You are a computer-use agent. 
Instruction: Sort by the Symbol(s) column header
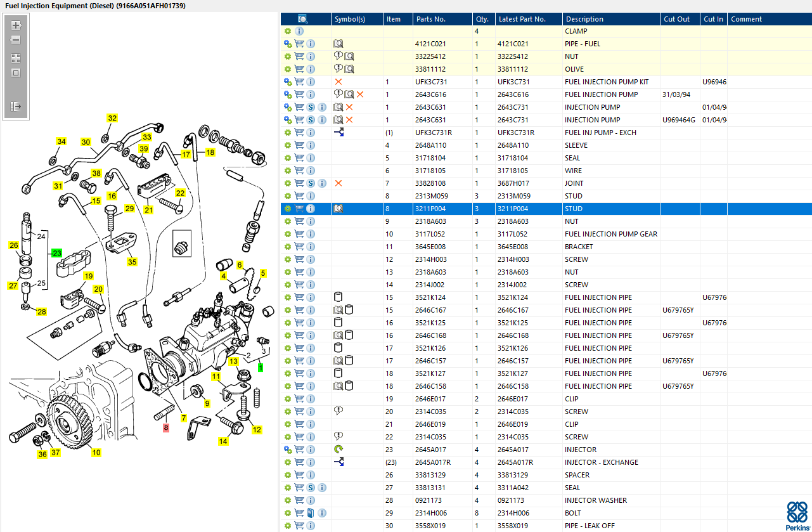[x=357, y=19]
